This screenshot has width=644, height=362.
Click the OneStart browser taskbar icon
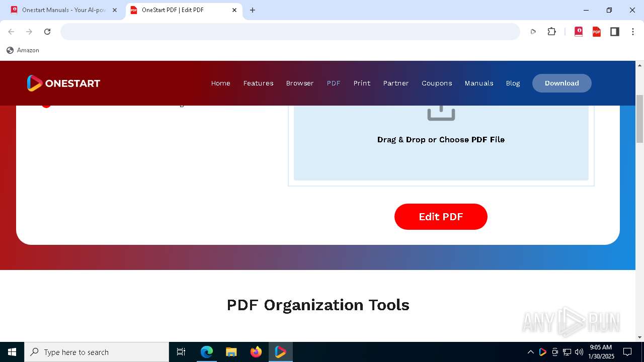[280, 352]
